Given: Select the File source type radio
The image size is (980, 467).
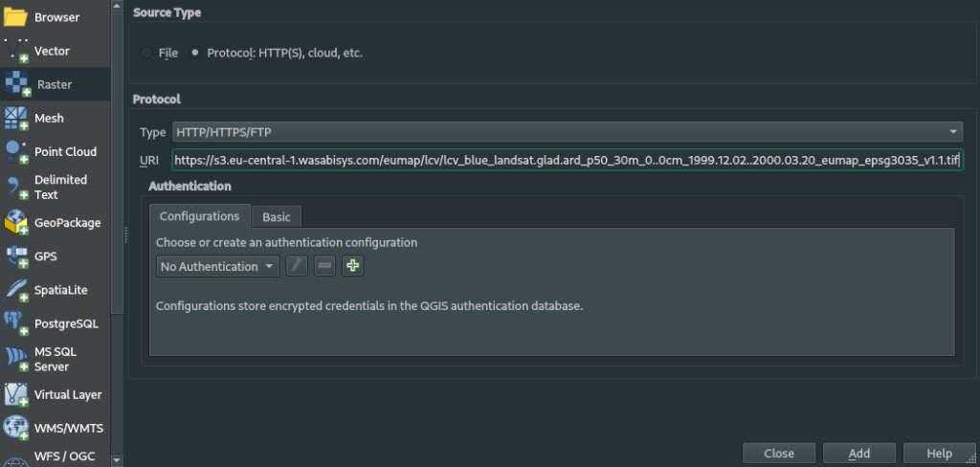Looking at the screenshot, I should 146,54.
